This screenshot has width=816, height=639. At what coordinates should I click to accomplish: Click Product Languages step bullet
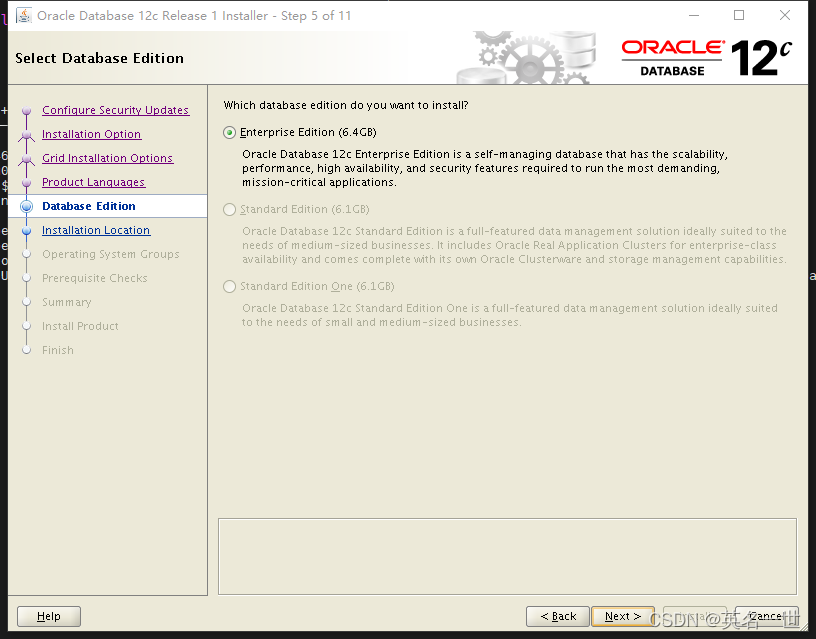pyautogui.click(x=27, y=182)
